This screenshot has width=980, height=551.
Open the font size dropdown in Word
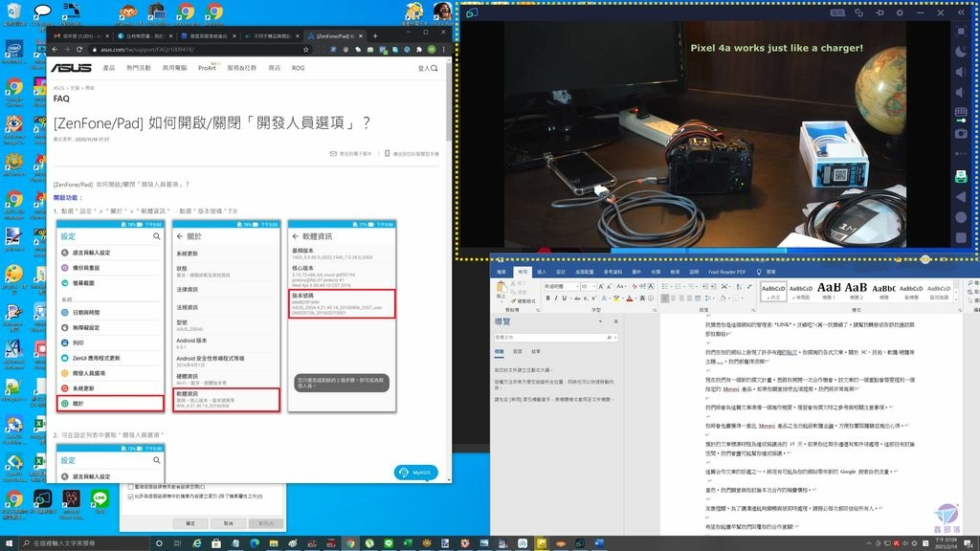[x=593, y=287]
